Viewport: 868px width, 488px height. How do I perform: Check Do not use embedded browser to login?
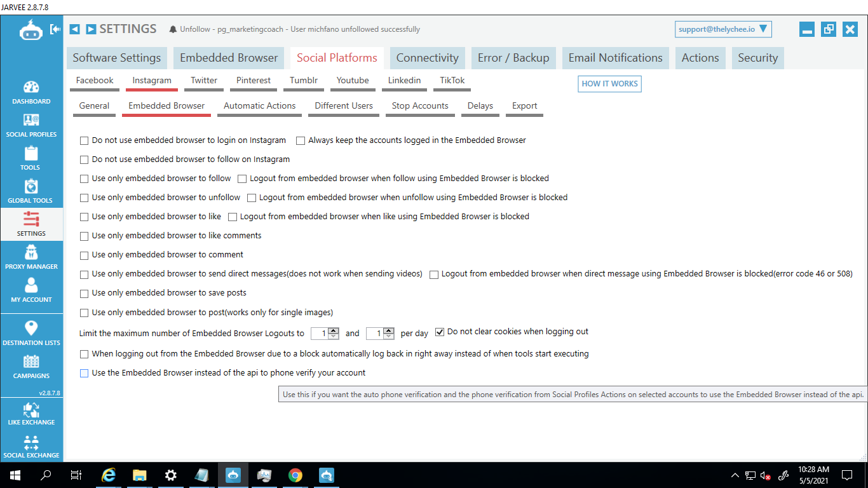pos(84,140)
